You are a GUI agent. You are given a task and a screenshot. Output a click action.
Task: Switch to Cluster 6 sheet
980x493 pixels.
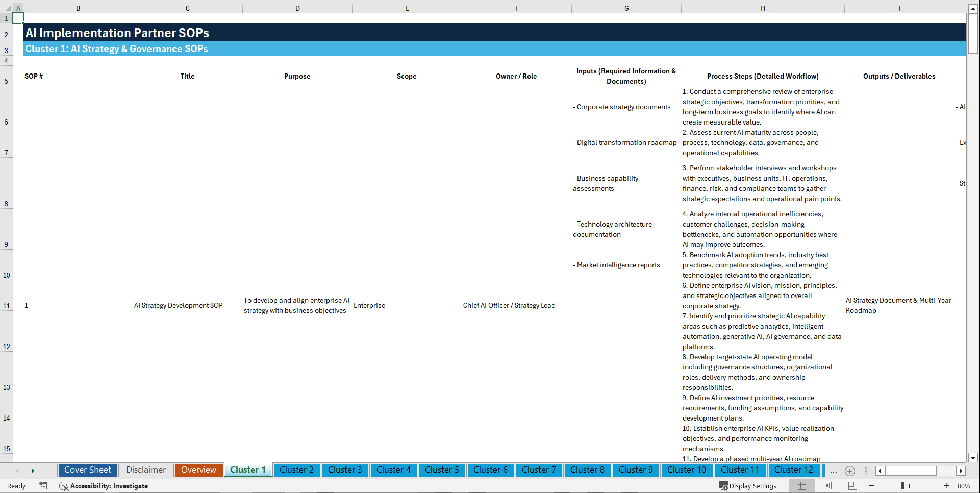[x=490, y=470]
